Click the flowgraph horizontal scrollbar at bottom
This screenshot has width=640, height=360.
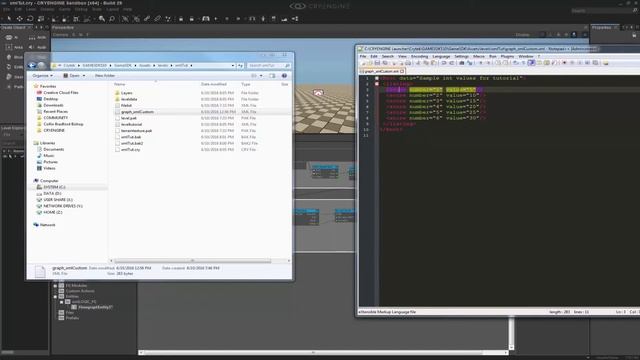coord(313,352)
